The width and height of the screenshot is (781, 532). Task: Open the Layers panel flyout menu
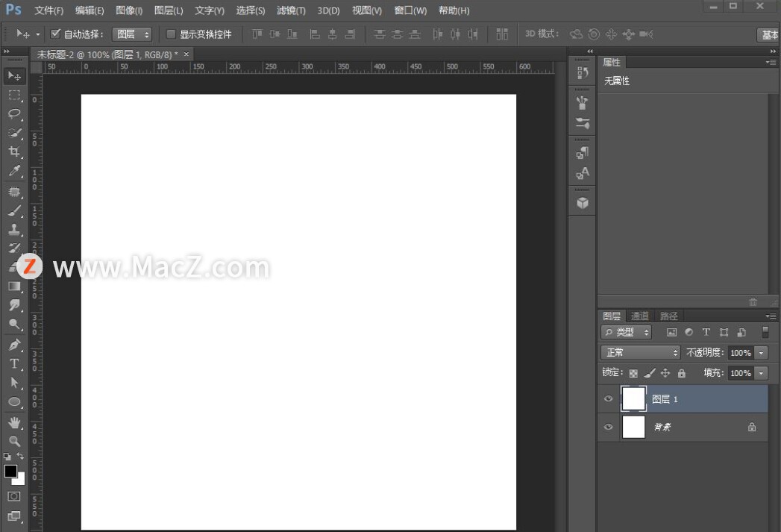771,316
